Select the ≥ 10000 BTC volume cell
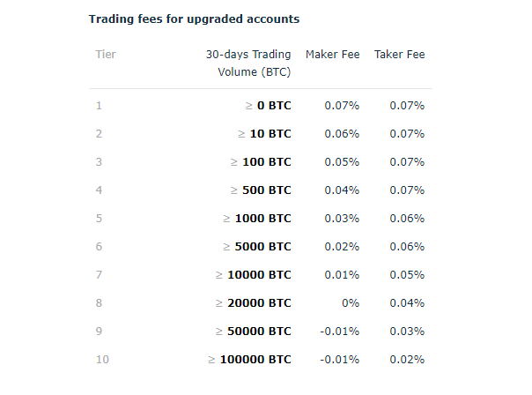Viewport: 532px width, 395px height. tap(253, 275)
